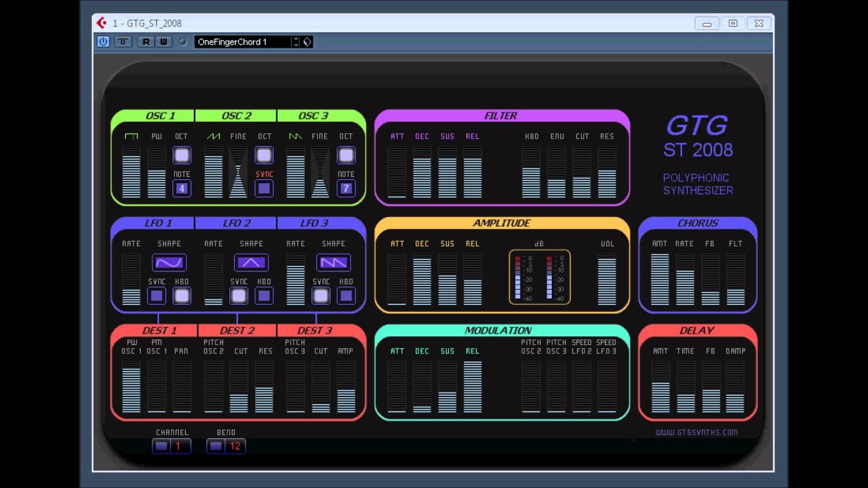Maximize the GTG_ST_2008 plugin window
Screen dimensions: 868x488
(733, 24)
